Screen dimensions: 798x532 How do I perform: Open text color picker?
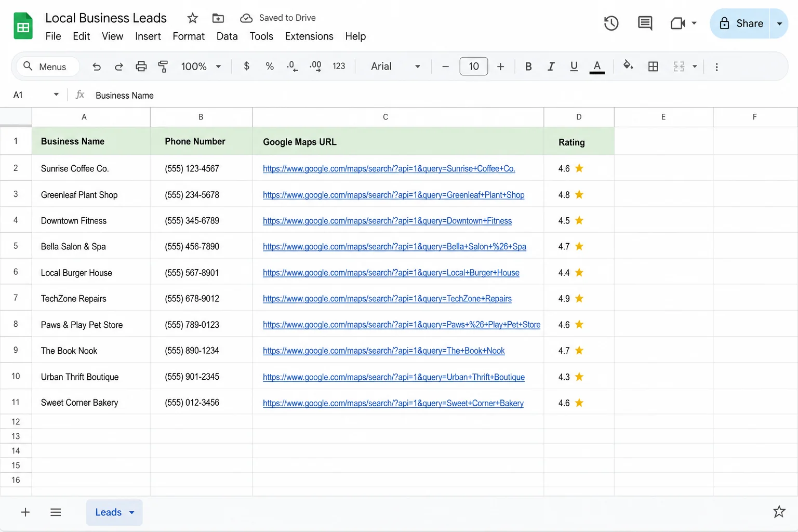[597, 67]
